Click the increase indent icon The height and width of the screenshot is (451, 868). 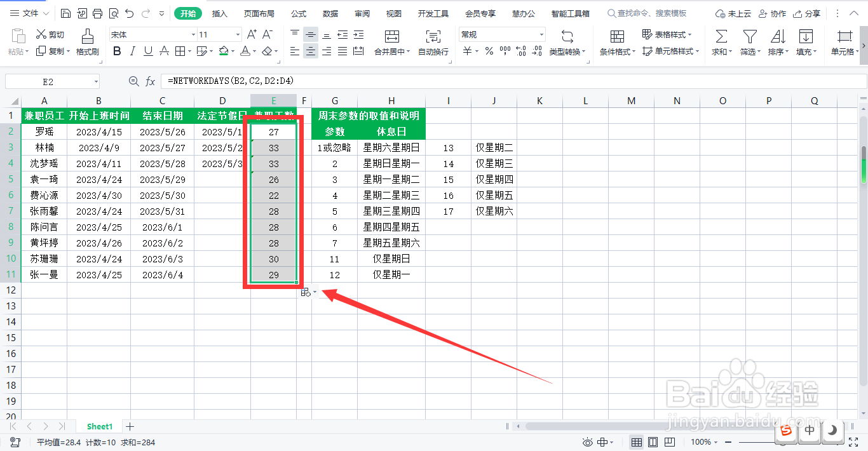click(358, 35)
